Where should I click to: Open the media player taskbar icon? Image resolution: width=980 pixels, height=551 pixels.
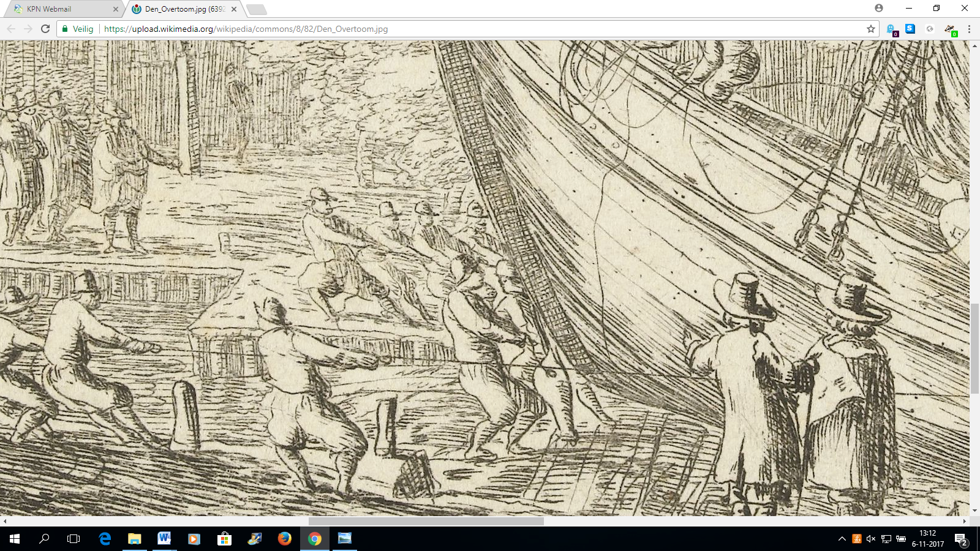pos(194,539)
